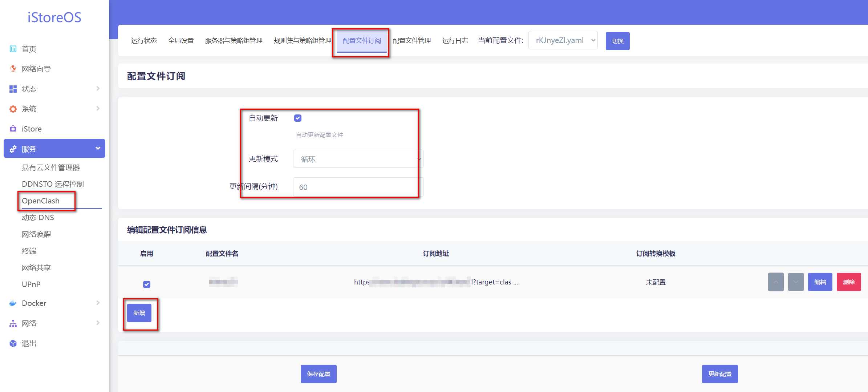Expand the Docker sidebar section

click(x=97, y=303)
